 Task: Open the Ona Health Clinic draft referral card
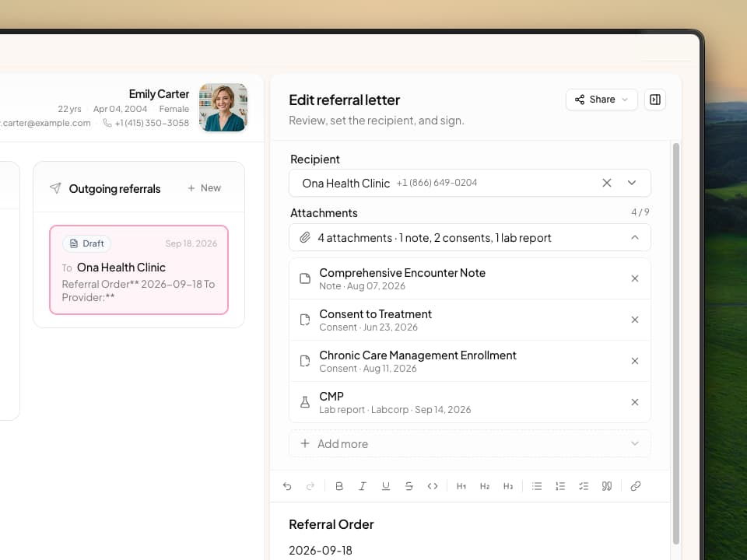139,270
